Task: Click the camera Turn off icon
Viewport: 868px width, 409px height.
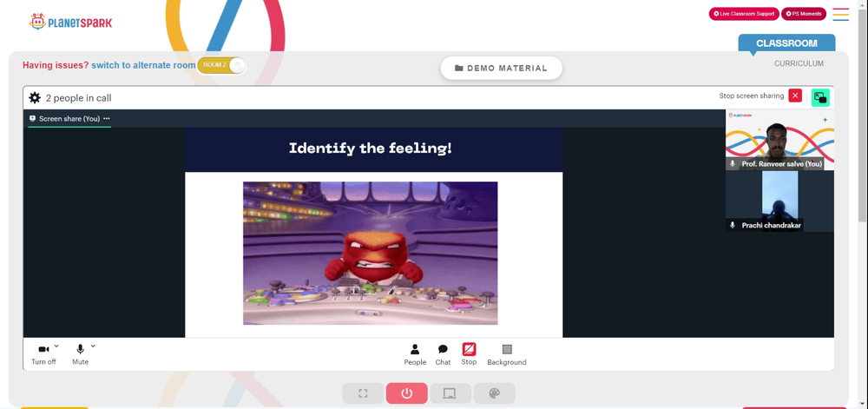Action: point(43,349)
